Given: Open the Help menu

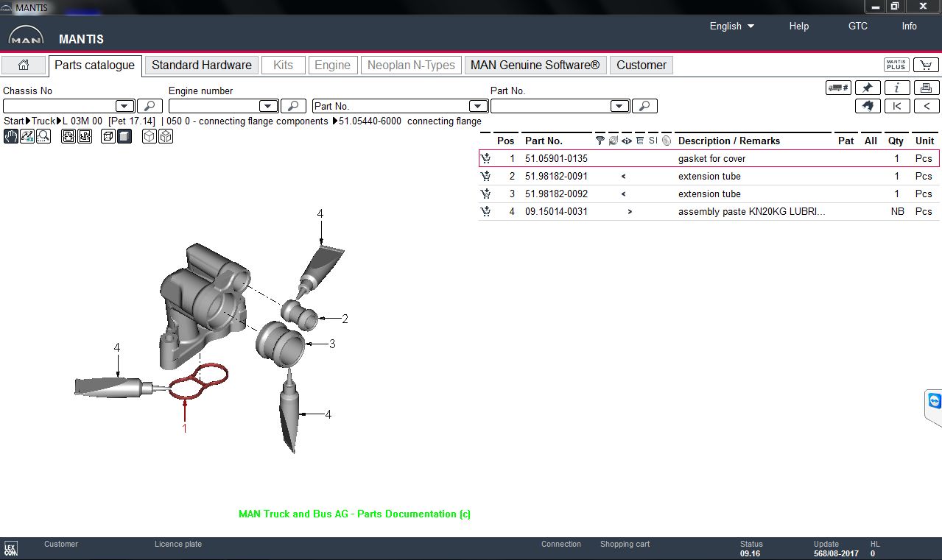Looking at the screenshot, I should pyautogui.click(x=799, y=26).
